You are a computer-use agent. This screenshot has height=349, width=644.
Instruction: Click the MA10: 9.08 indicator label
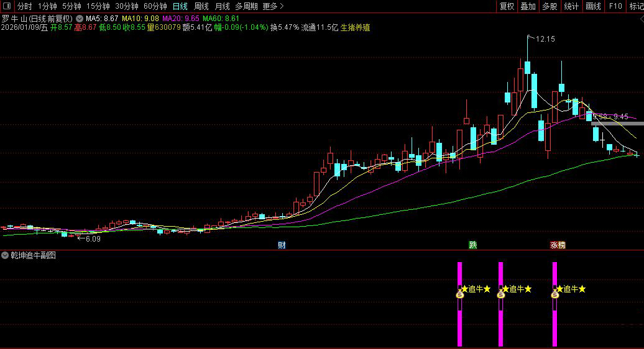click(140, 19)
